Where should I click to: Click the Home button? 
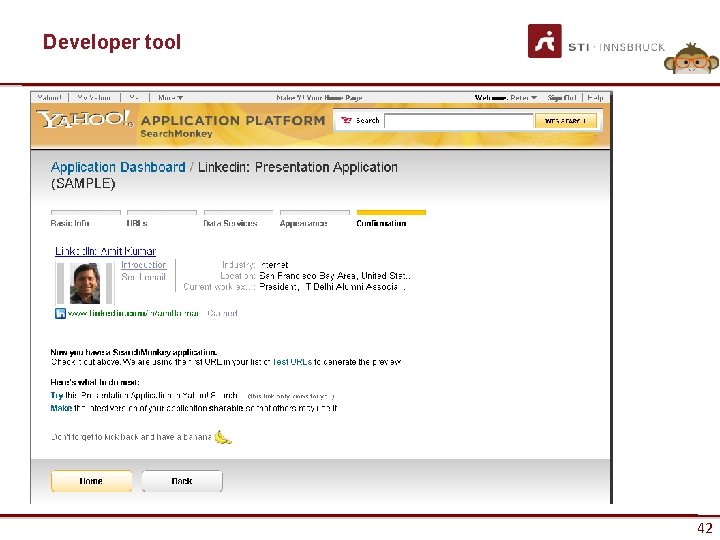[x=91, y=481]
